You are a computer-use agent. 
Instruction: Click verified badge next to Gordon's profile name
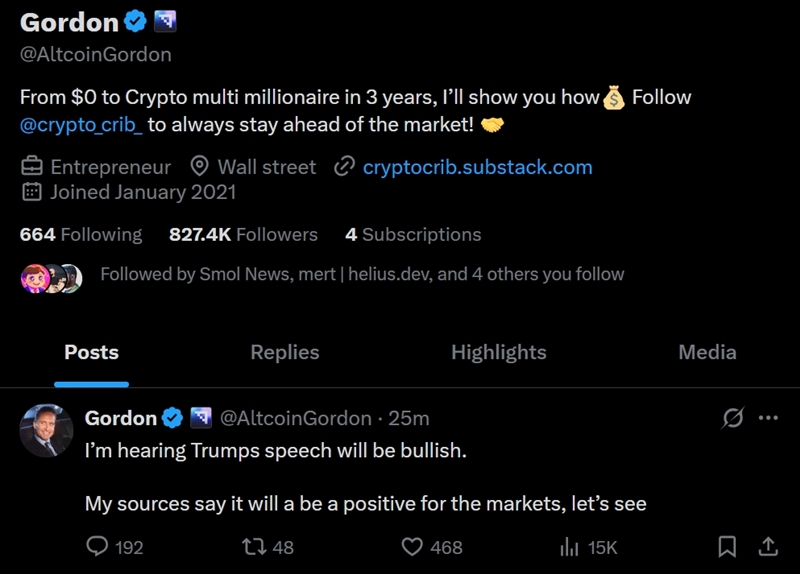135,22
